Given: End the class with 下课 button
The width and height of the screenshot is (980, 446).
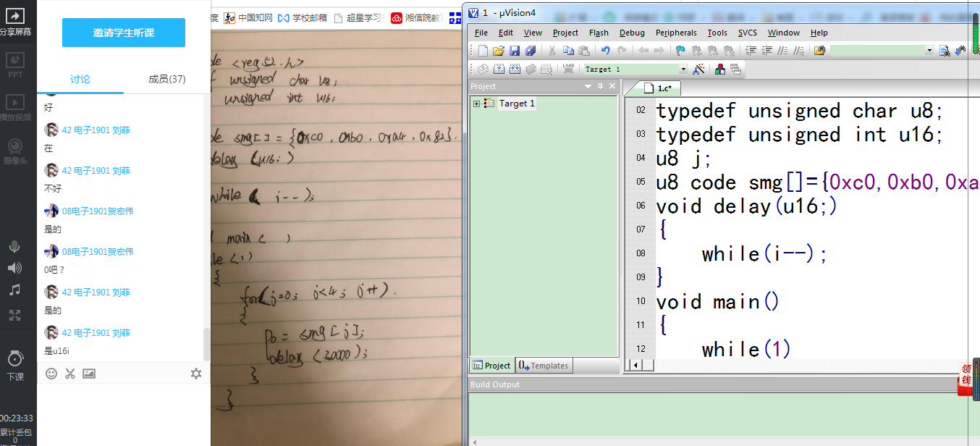Looking at the screenshot, I should coord(14,365).
